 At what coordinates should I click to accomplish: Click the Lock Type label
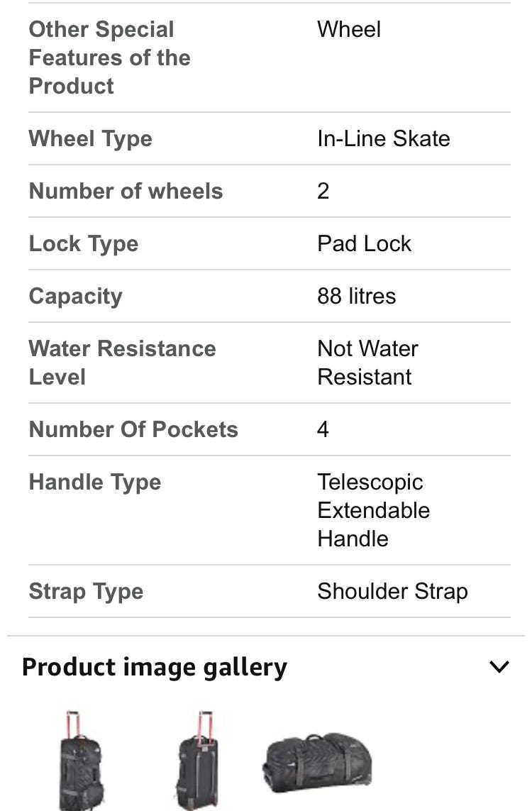click(84, 243)
